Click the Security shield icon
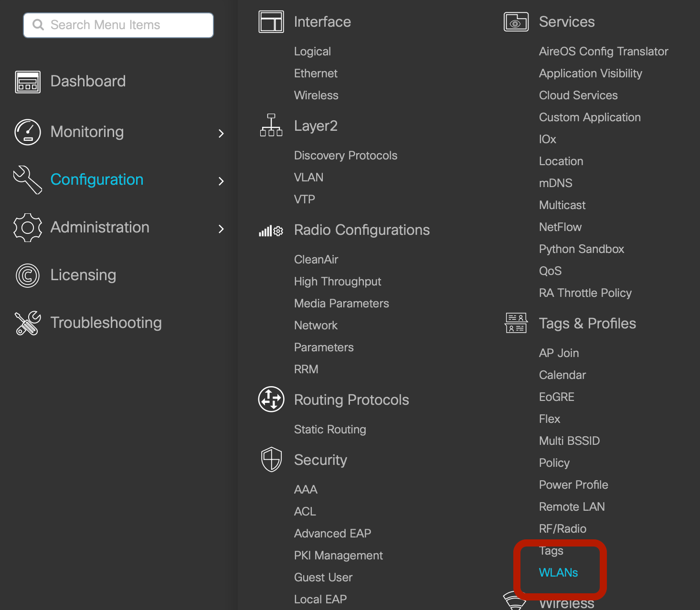 [x=271, y=460]
